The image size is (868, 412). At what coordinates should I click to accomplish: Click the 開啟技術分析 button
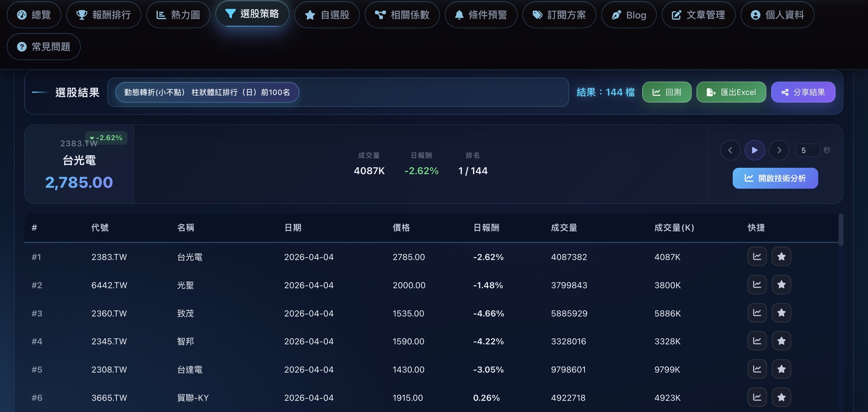775,178
